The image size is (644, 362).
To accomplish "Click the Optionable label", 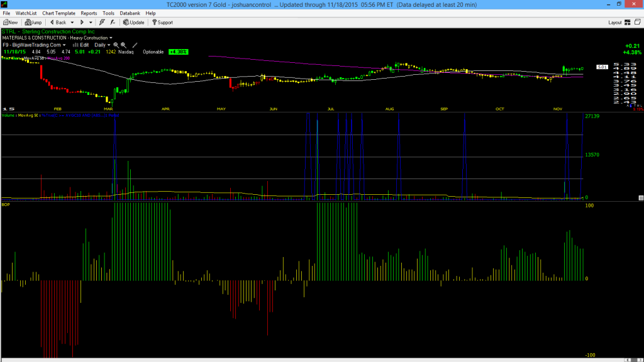I will (153, 52).
